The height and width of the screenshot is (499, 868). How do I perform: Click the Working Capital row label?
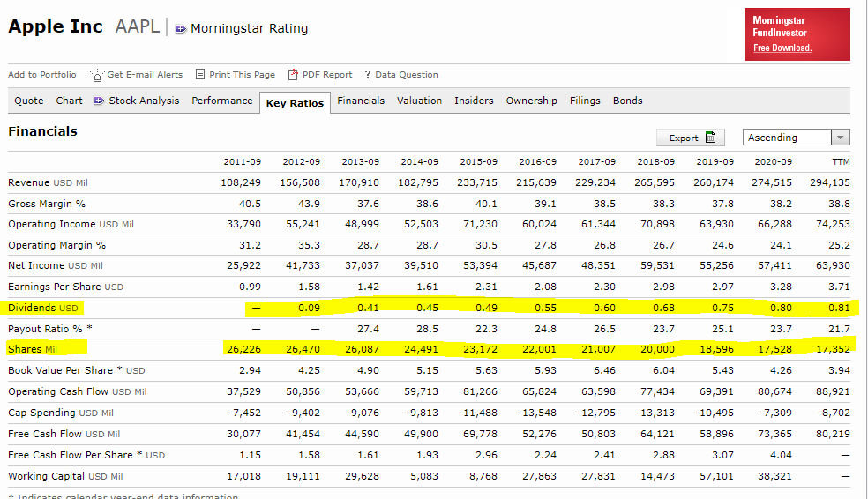tap(65, 476)
